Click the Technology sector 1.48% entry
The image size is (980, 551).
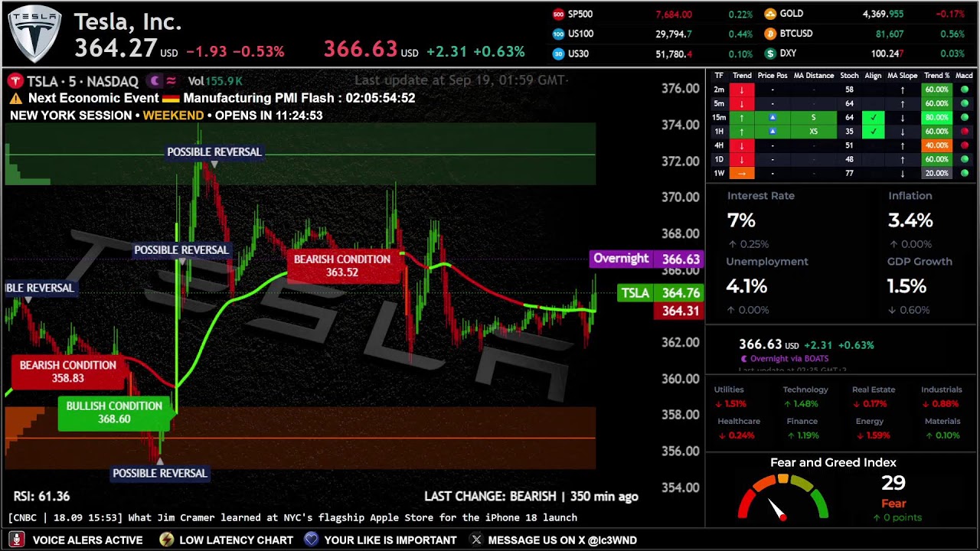805,396
